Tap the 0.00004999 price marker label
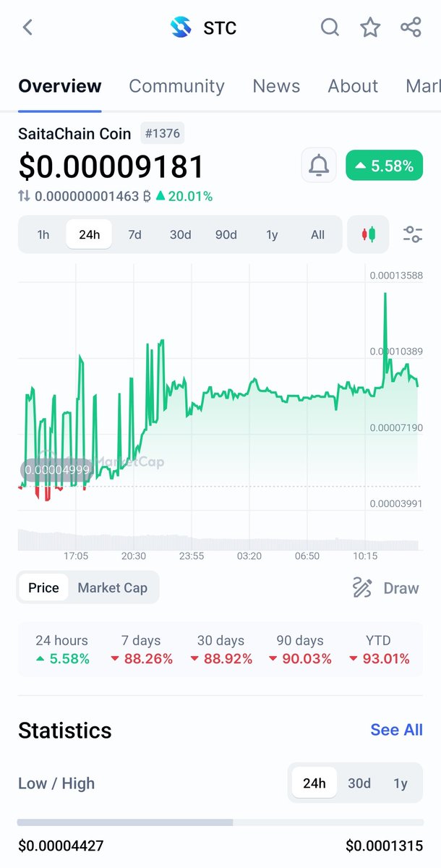 (x=57, y=469)
